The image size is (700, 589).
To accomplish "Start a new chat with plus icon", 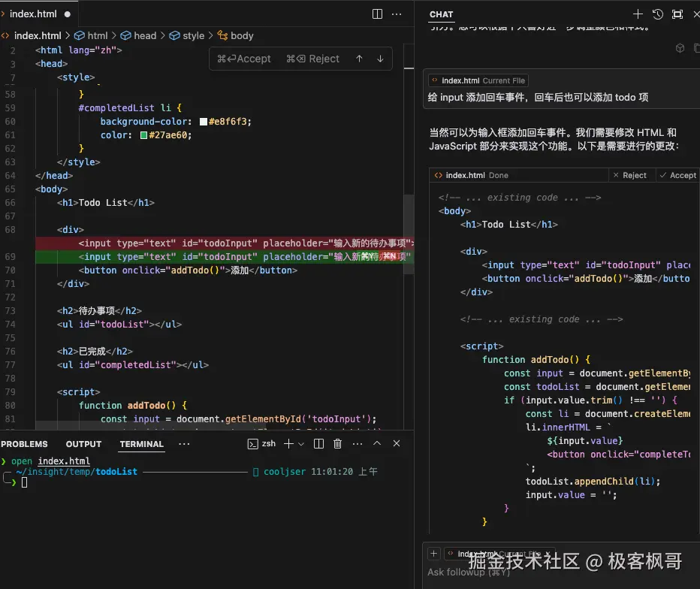I will pyautogui.click(x=638, y=14).
